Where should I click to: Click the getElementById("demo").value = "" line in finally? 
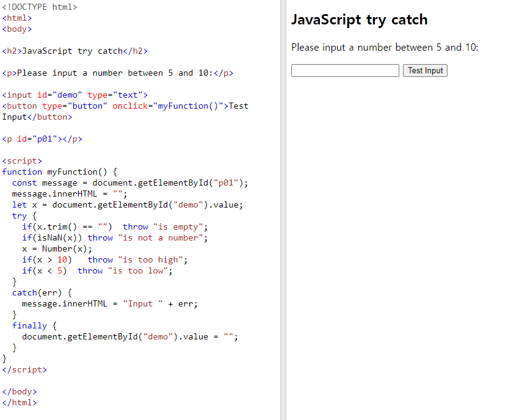130,336
